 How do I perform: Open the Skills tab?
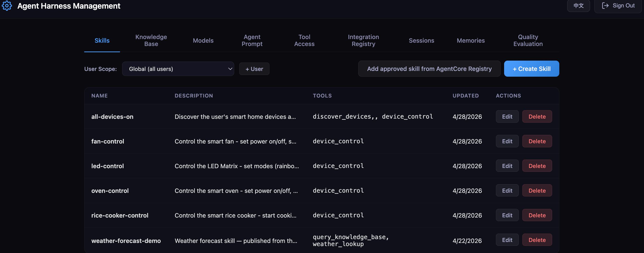click(x=102, y=40)
